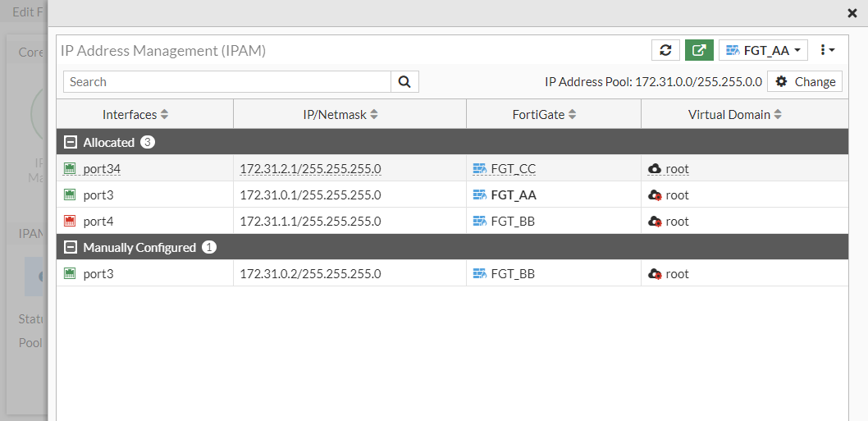Sort by the Virtual Domain column
This screenshot has width=868, height=421.
click(x=734, y=114)
